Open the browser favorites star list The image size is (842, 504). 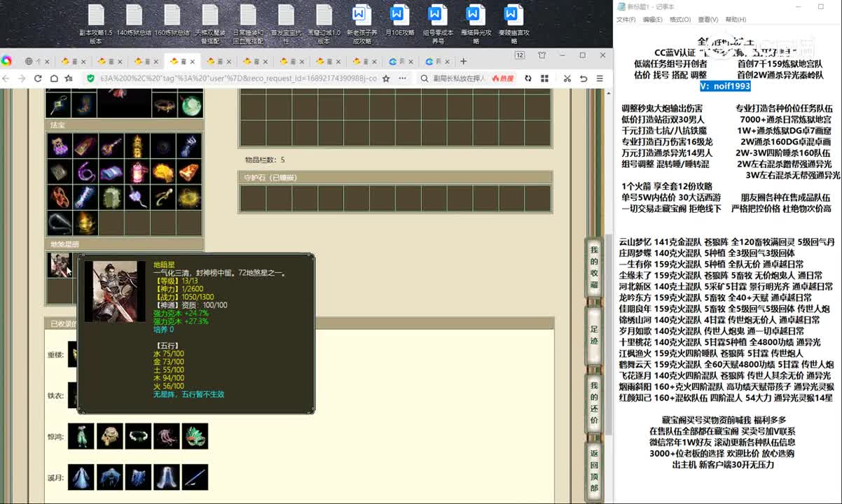tap(69, 79)
